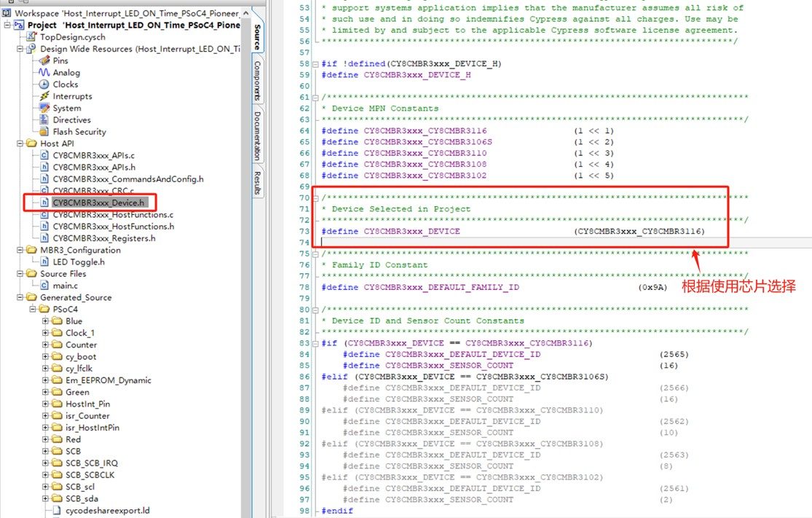The height and width of the screenshot is (518, 812).
Task: Select CY8CMBR3xxx_HostFunctions.c in the tree
Action: pos(113,214)
